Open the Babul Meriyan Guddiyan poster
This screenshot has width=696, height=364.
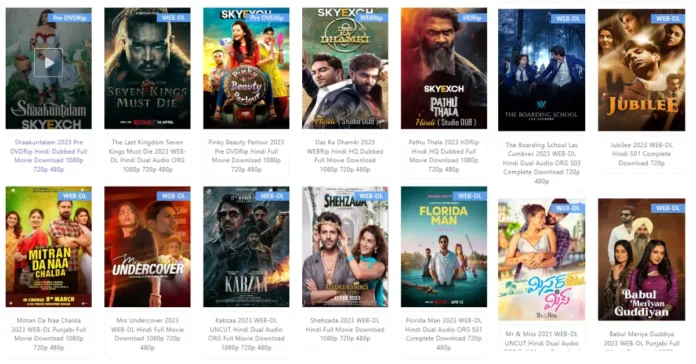point(641,259)
